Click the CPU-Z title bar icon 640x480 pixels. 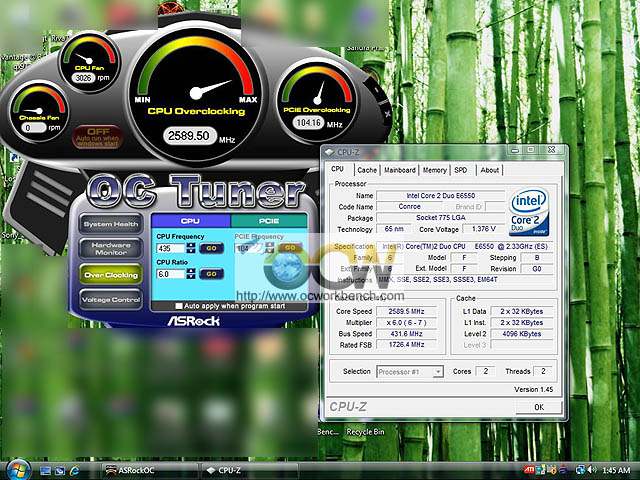329,152
